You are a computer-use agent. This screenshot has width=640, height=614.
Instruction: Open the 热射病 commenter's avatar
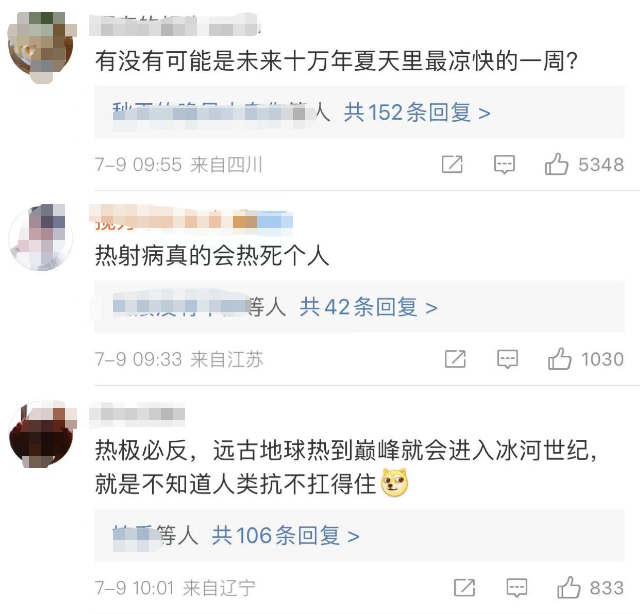(41, 237)
